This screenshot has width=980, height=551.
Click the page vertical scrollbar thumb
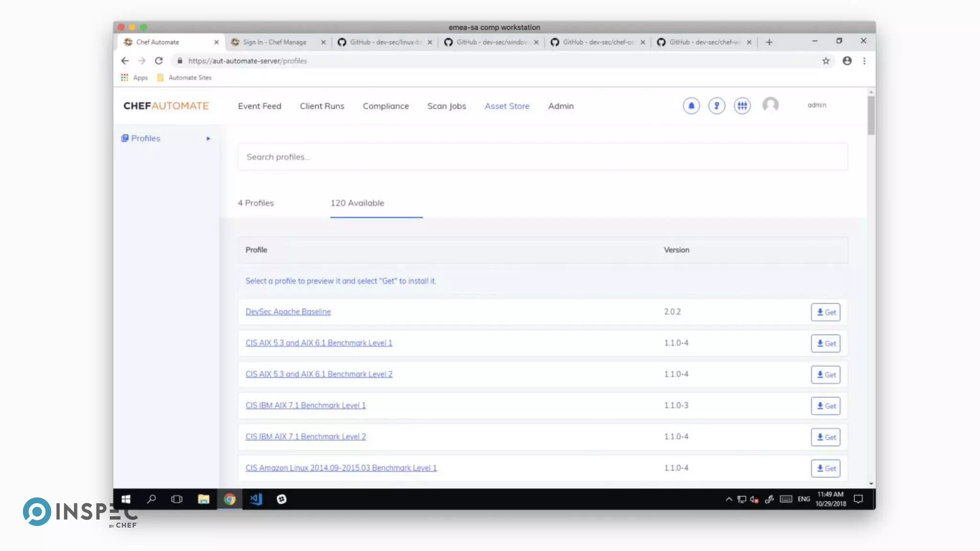pyautogui.click(x=871, y=115)
